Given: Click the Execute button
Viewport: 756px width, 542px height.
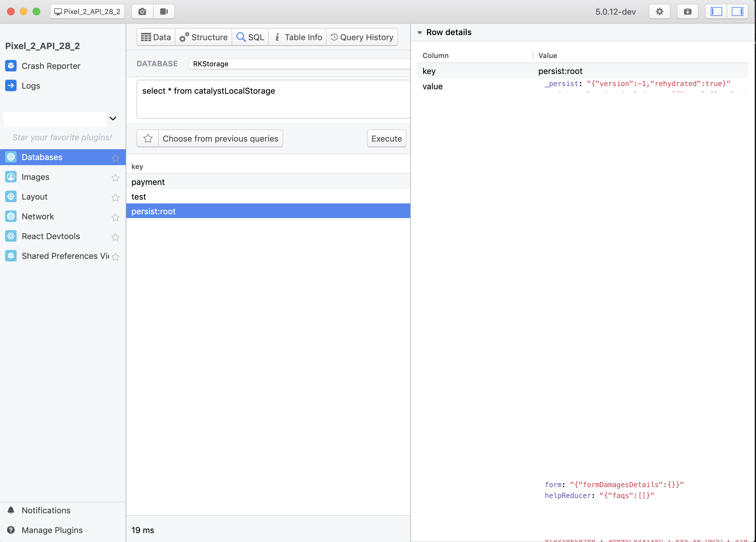Looking at the screenshot, I should point(386,139).
